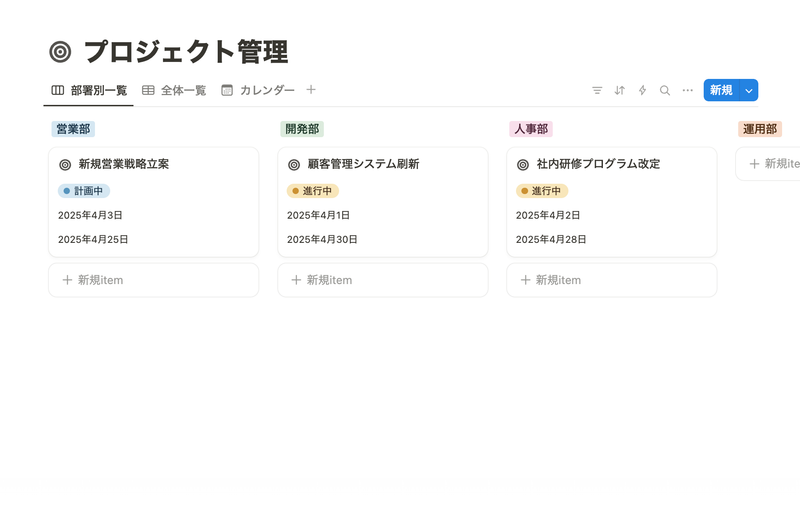800x509 pixels.
Task: Click target icon on 顧客管理システム刷新 card
Action: tap(294, 164)
